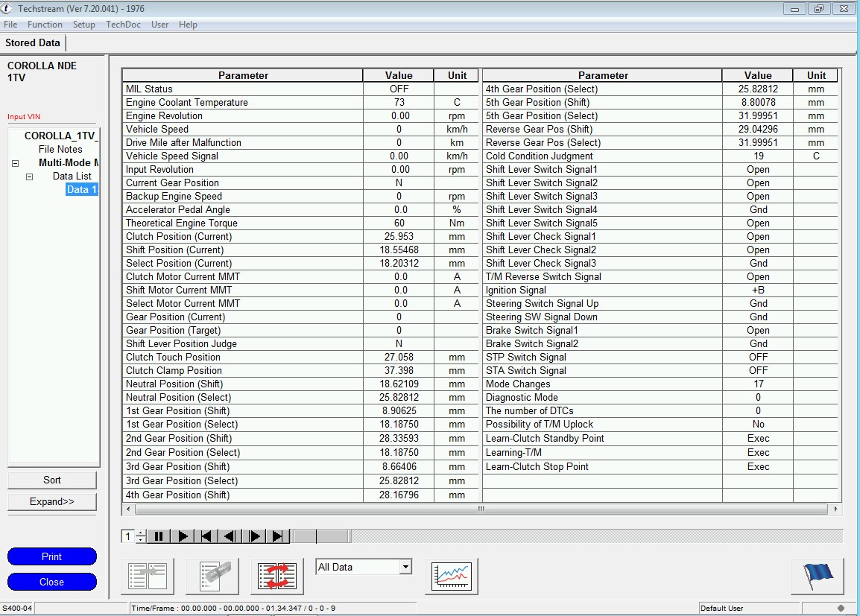This screenshot has width=860, height=616.
Task: Collapse the Data List tree node
Action: (30, 177)
